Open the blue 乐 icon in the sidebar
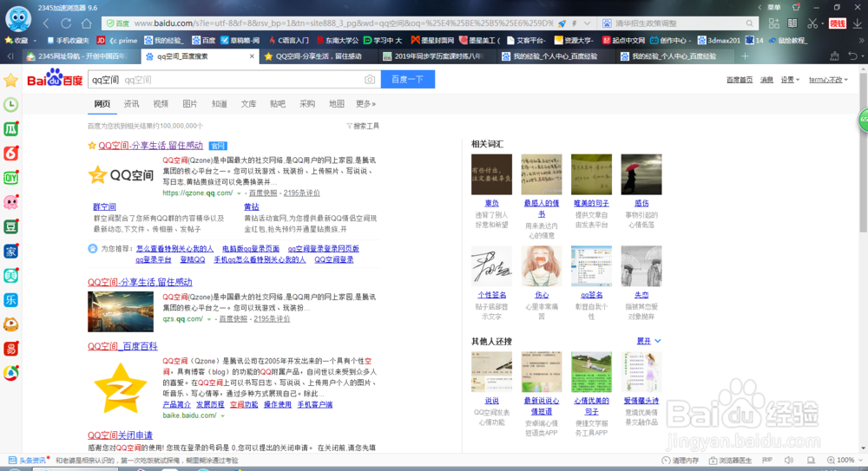The image size is (868, 471). [x=10, y=299]
